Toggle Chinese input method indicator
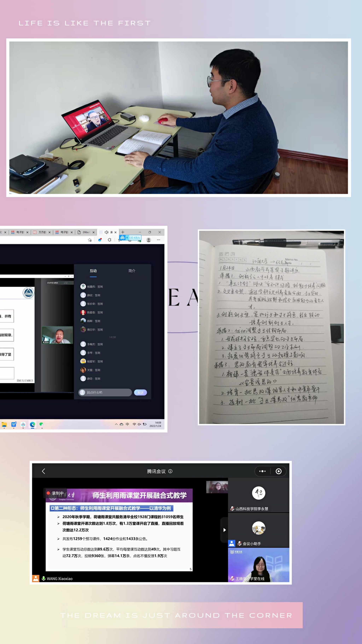 127,424
